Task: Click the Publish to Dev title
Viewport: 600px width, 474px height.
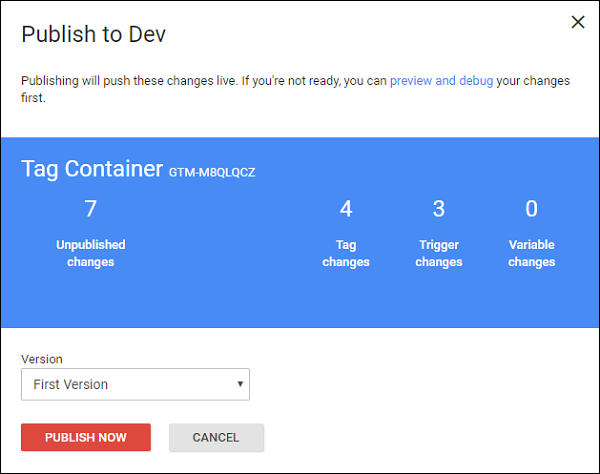Action: [93, 35]
